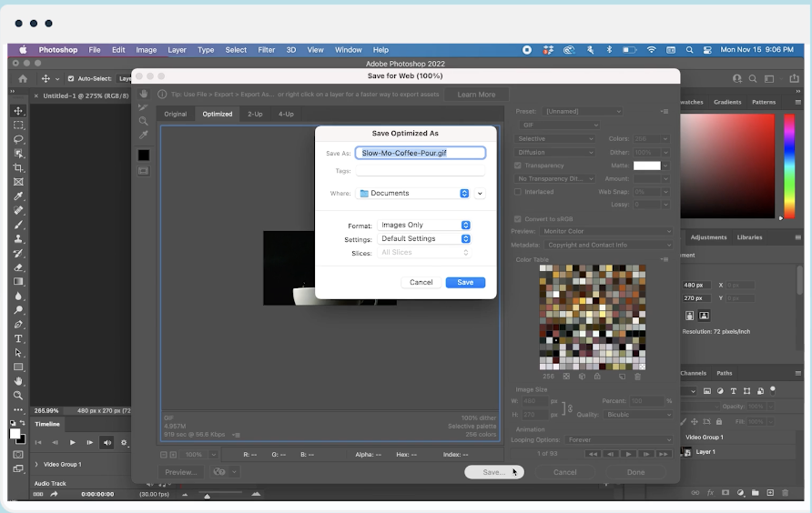Screen dimensions: 812x513
Task: Open Settings dropdown showing Default Settings
Action: [424, 238]
